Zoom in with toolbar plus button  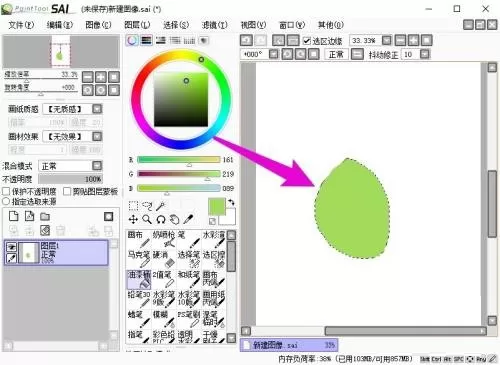pyautogui.click(x=413, y=40)
